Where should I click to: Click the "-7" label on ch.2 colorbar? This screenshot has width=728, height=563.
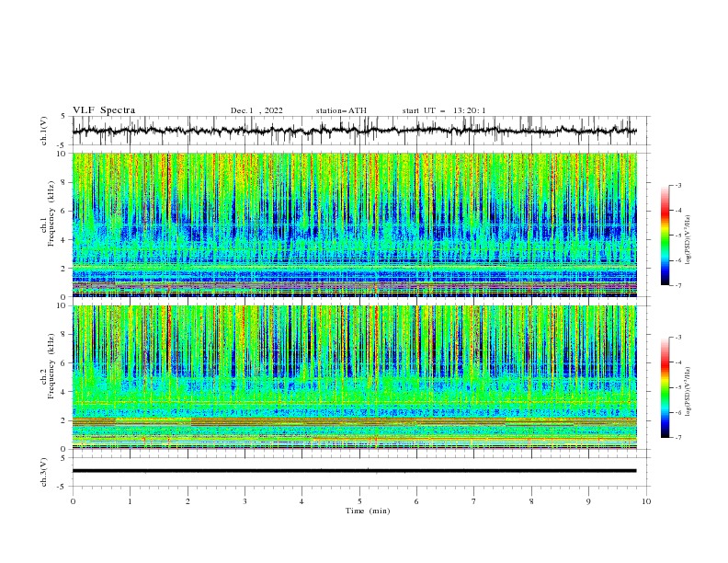point(678,438)
